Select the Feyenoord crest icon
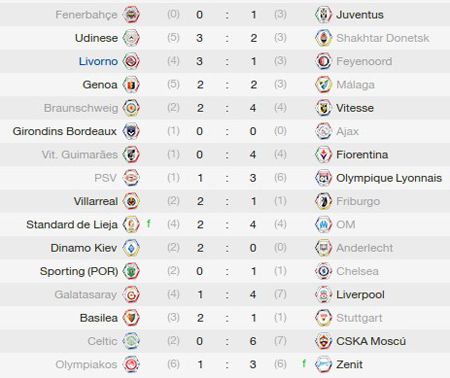450x378 pixels. click(x=323, y=61)
